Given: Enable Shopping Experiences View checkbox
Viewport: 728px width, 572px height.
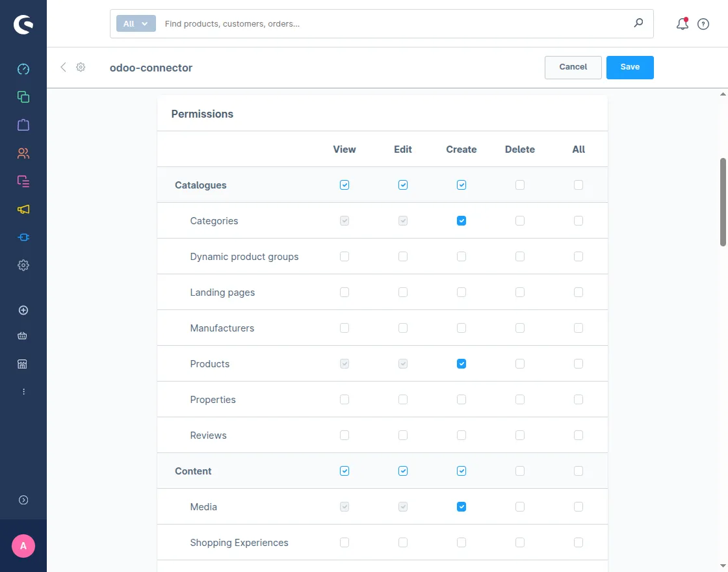Looking at the screenshot, I should pos(344,542).
